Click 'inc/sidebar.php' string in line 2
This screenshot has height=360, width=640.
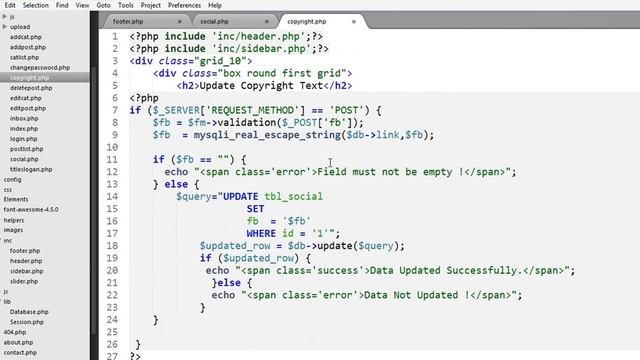[x=261, y=49]
